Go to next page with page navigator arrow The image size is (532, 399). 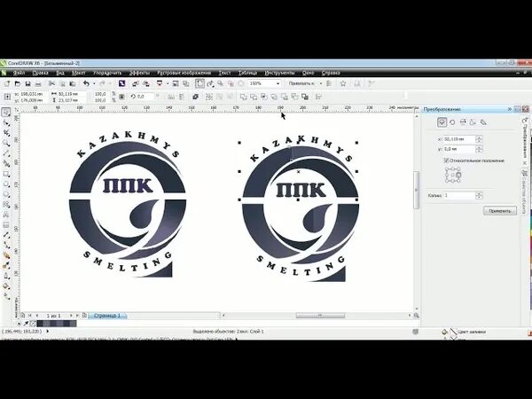click(x=71, y=316)
